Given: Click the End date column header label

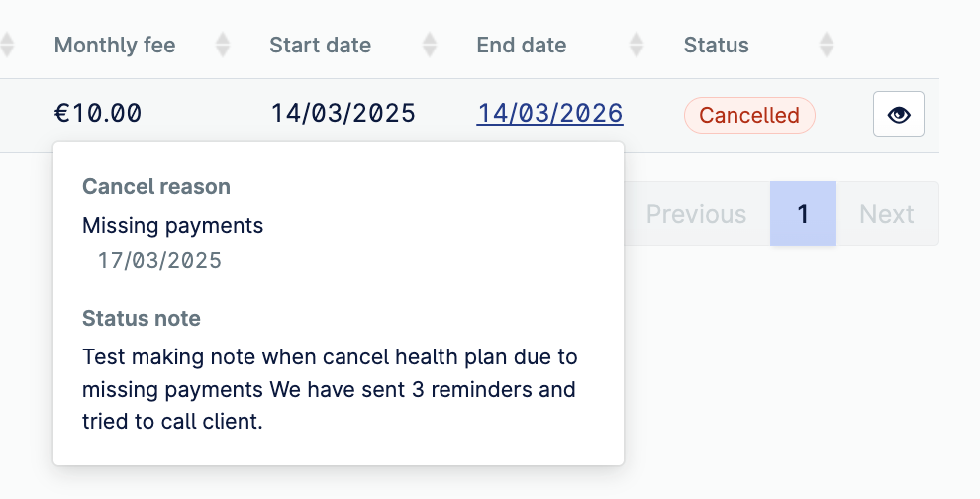Looking at the screenshot, I should click(x=522, y=45).
